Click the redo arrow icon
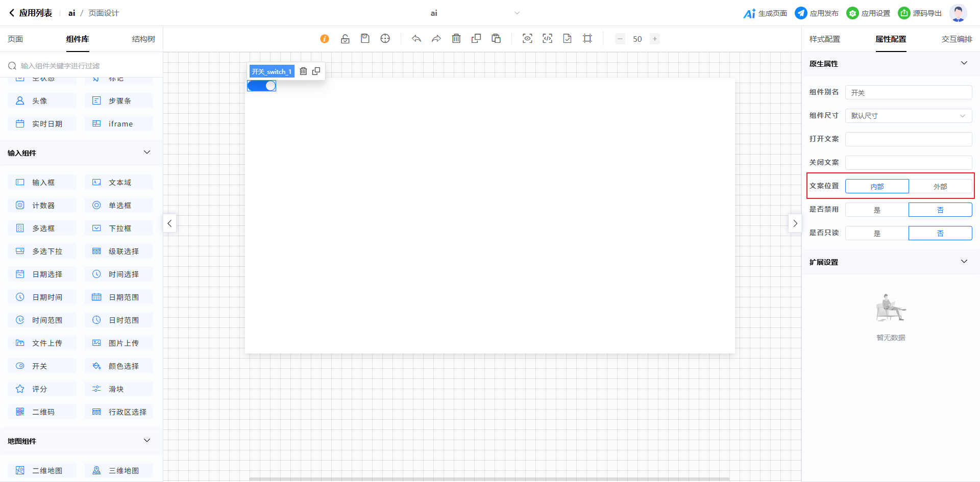 436,39
